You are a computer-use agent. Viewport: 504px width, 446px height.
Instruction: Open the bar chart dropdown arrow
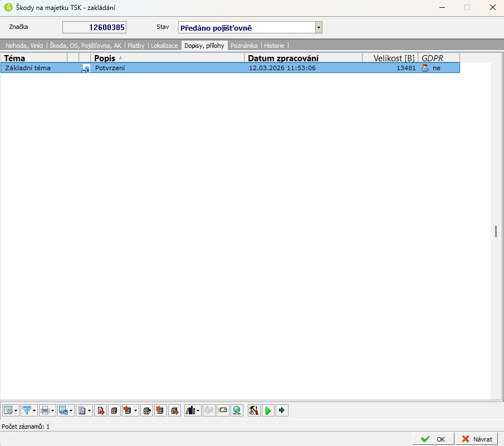click(198, 411)
